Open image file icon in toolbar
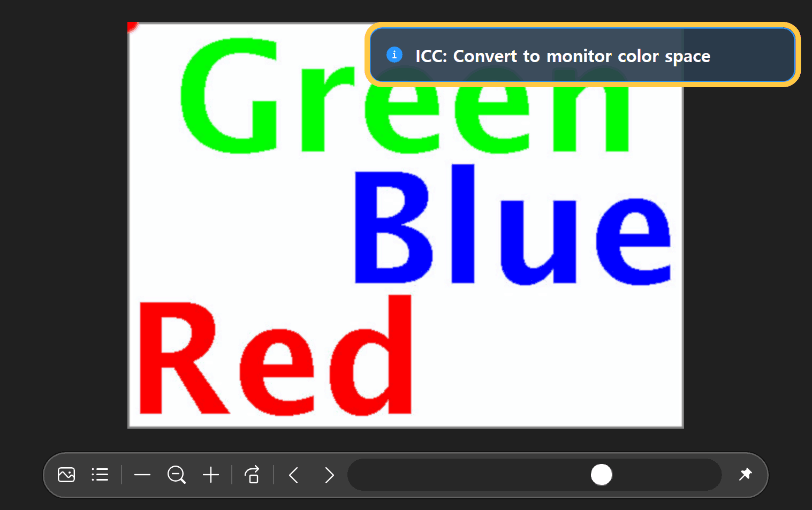This screenshot has width=812, height=510. pyautogui.click(x=66, y=475)
